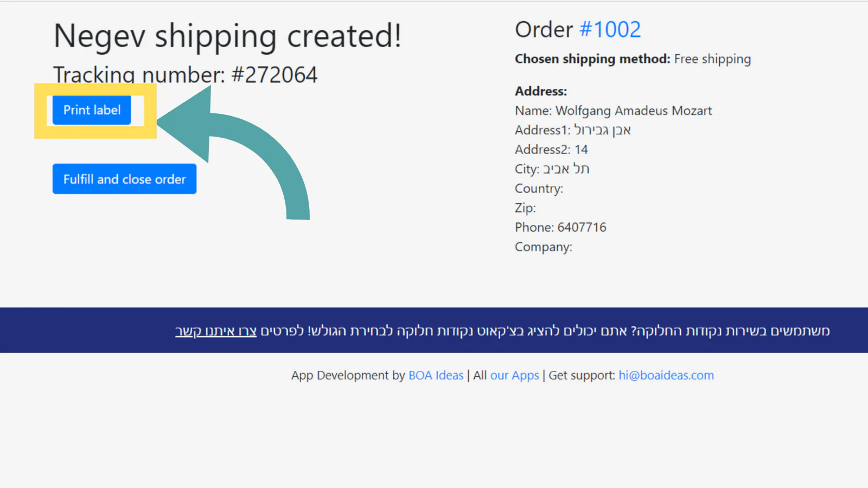The width and height of the screenshot is (868, 488).
Task: Click the Zip line
Action: (525, 208)
